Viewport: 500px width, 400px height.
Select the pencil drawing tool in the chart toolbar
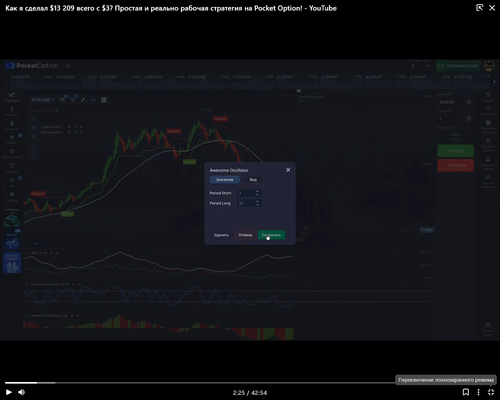[83, 100]
